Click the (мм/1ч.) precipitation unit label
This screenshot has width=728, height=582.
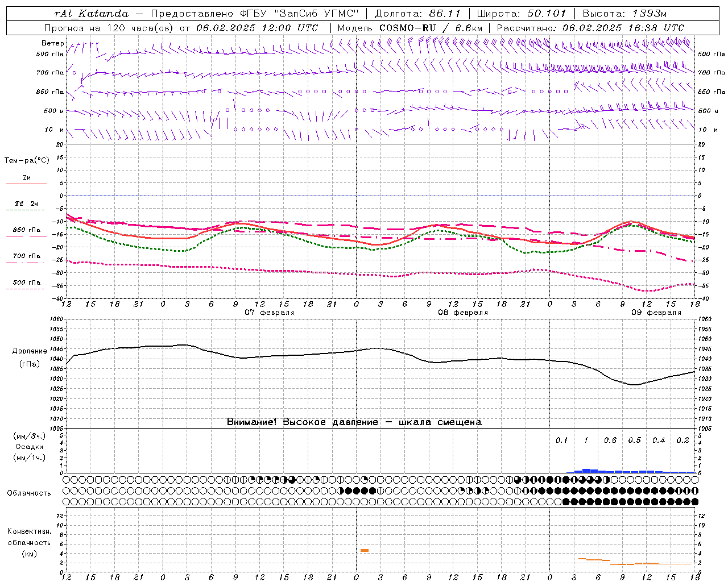30,458
